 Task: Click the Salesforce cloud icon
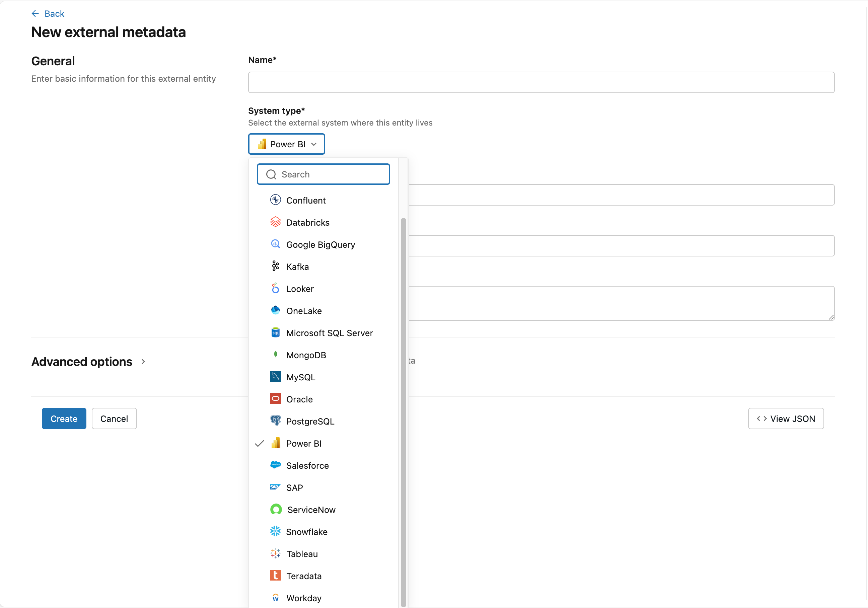(275, 465)
